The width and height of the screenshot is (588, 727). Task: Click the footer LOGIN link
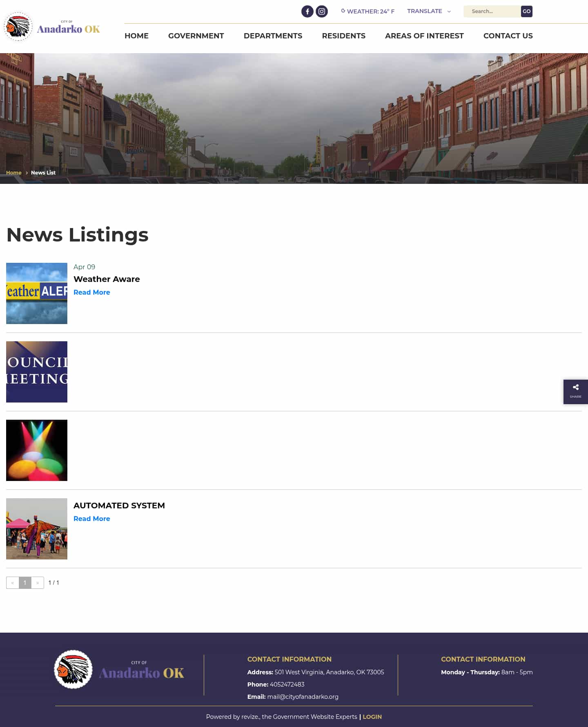pyautogui.click(x=372, y=717)
